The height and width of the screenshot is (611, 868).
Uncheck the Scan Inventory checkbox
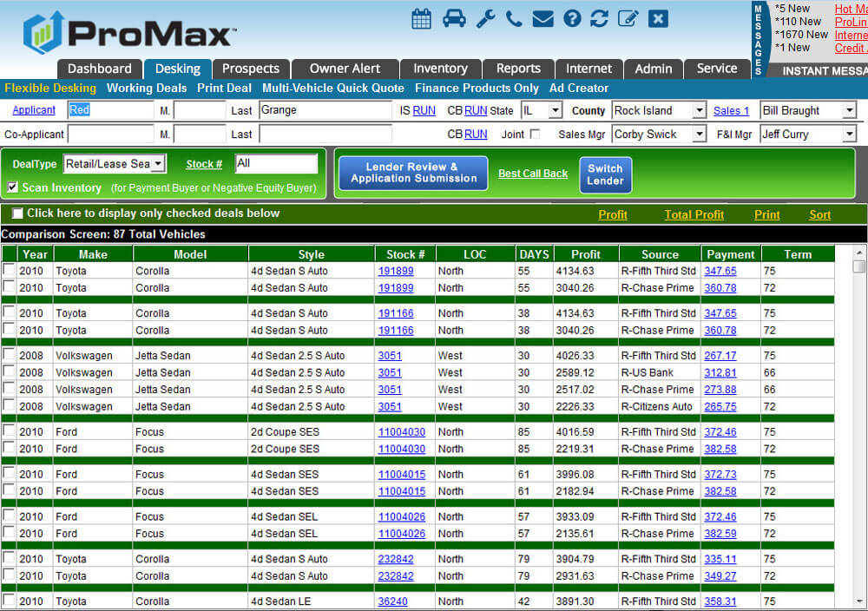click(12, 187)
